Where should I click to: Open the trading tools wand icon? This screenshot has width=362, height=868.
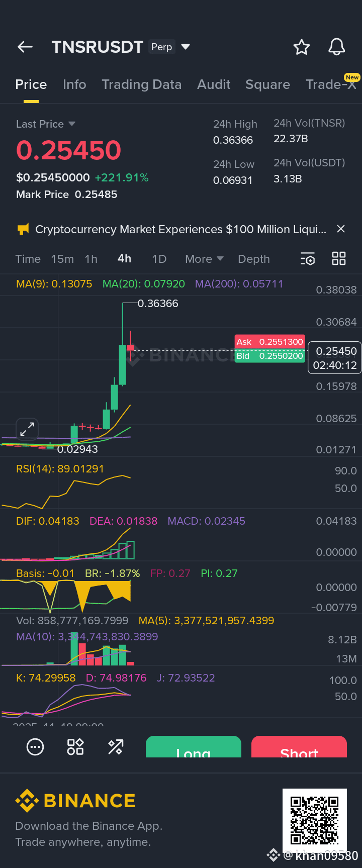(116, 747)
